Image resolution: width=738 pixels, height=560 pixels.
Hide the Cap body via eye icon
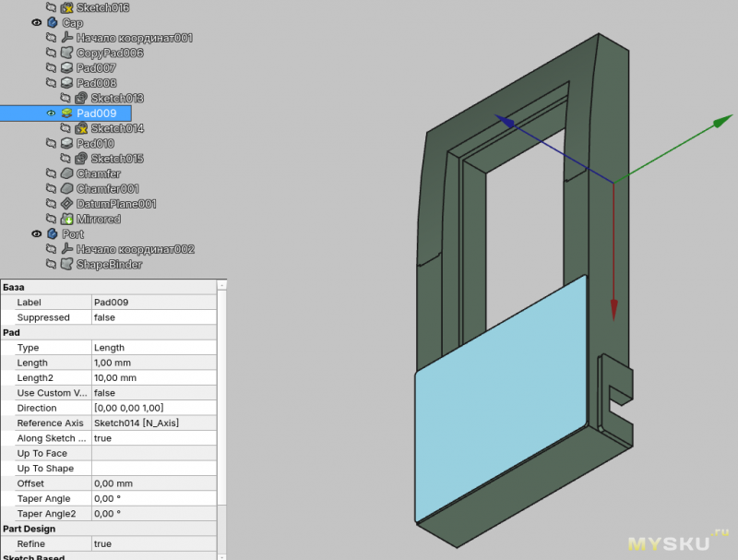pyautogui.click(x=37, y=23)
